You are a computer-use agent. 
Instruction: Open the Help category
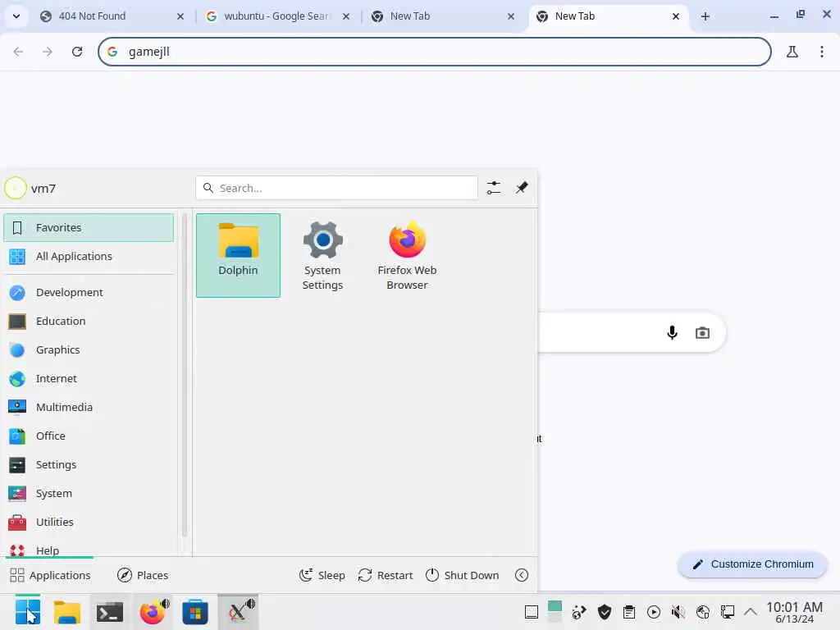(x=89, y=550)
